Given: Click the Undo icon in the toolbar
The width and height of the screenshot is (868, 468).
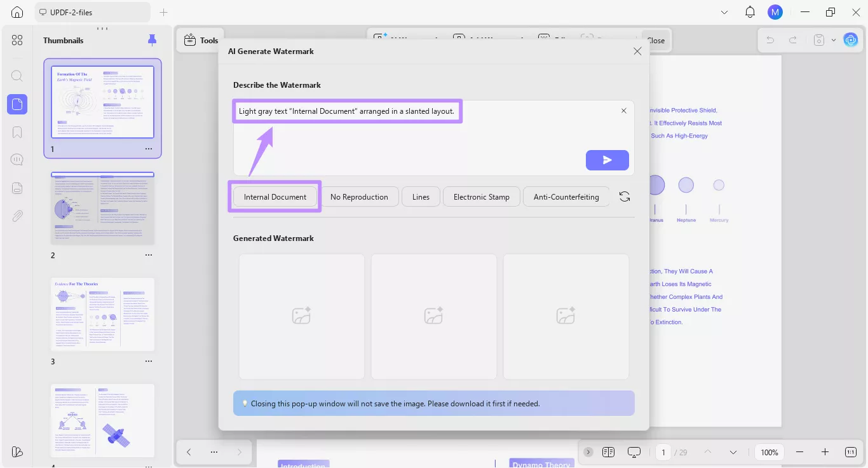Looking at the screenshot, I should click(x=770, y=39).
